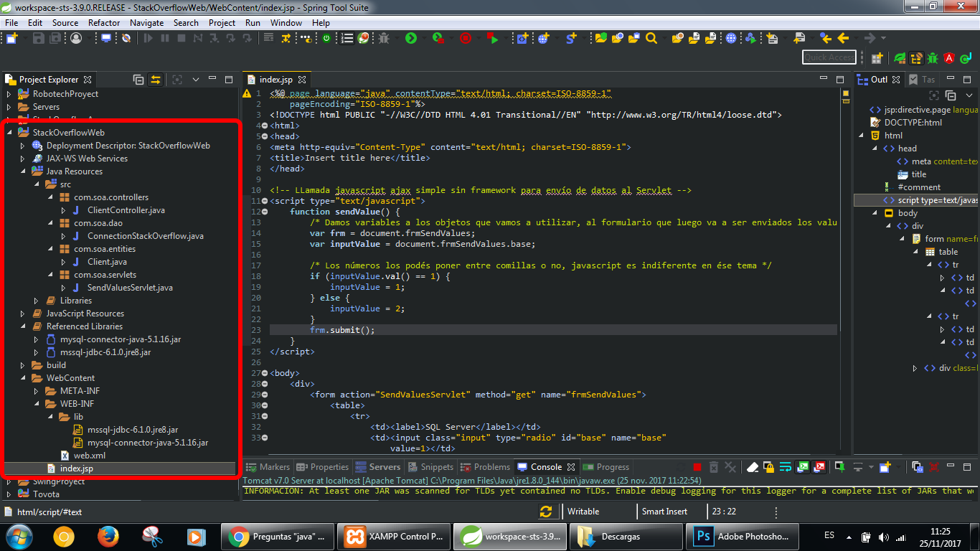Screen dimensions: 980x551
Task: Click the Save All toolbar icon
Action: pos(55,38)
